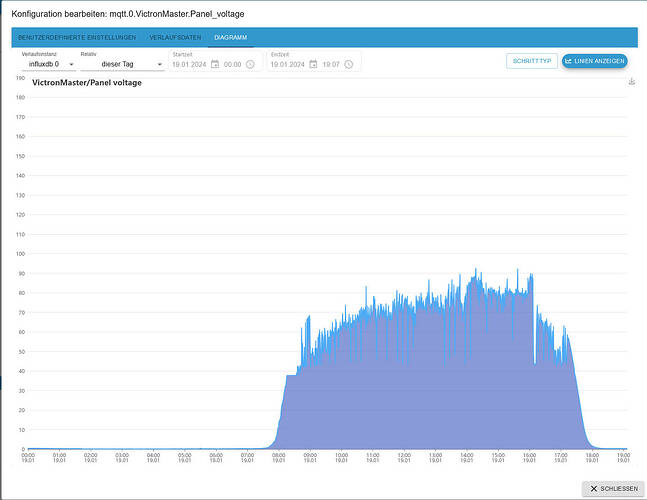
Task: Download the chart via the save icon
Action: 632,82
